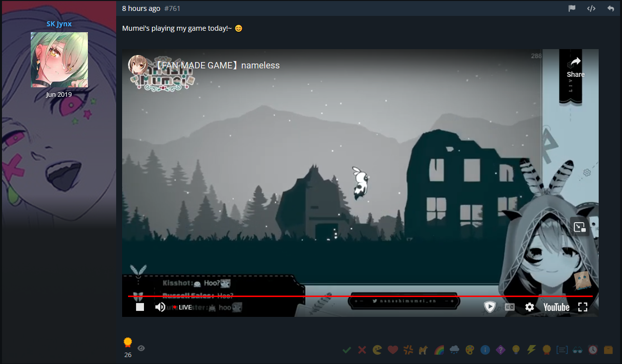Jump to the LIVE point in stream
622x364 pixels.
click(x=182, y=307)
